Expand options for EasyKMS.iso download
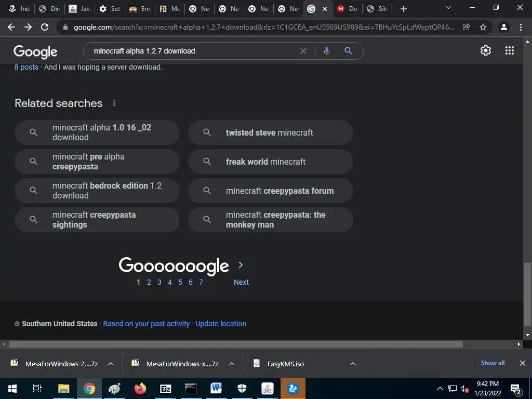Screen dimensions: 532x399 point(353,364)
